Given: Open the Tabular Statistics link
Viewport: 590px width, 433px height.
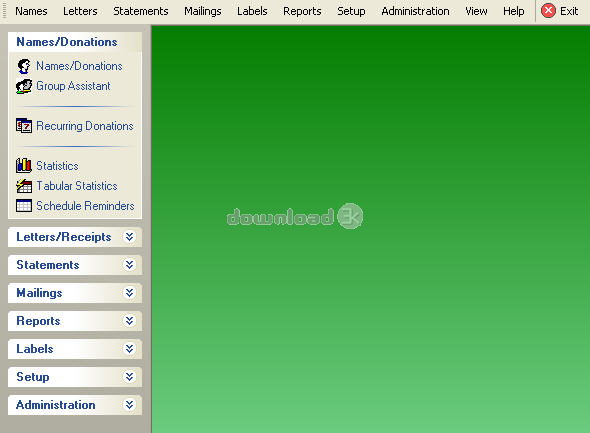Looking at the screenshot, I should click(77, 186).
